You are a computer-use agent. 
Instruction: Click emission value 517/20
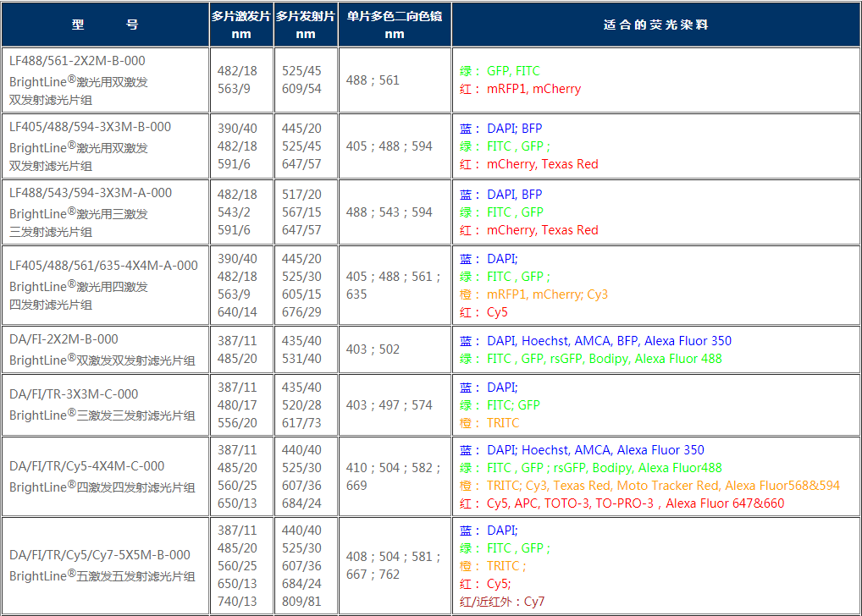click(301, 195)
